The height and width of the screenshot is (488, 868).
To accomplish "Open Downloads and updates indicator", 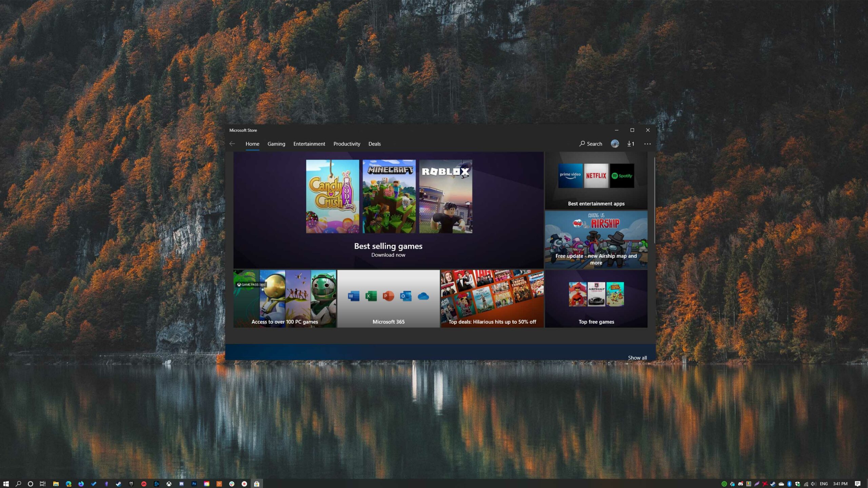I will [x=630, y=144].
